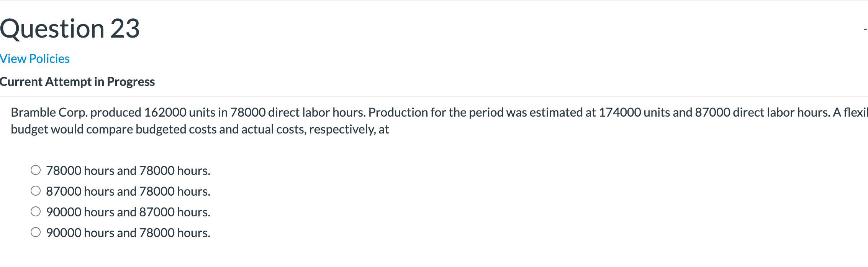
Task: Select the radio button for 90000 hours and 78000 hours
Action: click(x=36, y=232)
